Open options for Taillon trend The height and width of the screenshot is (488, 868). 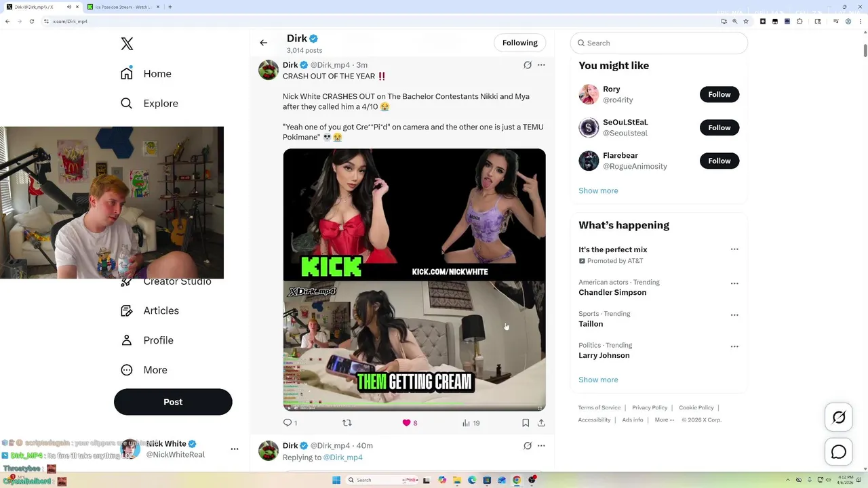(x=734, y=315)
